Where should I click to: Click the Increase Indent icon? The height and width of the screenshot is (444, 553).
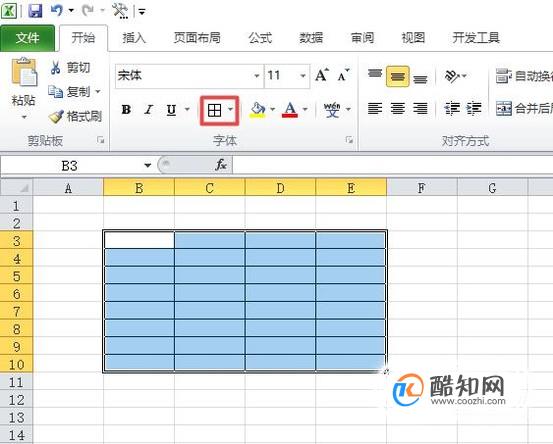pyautogui.click(x=474, y=108)
